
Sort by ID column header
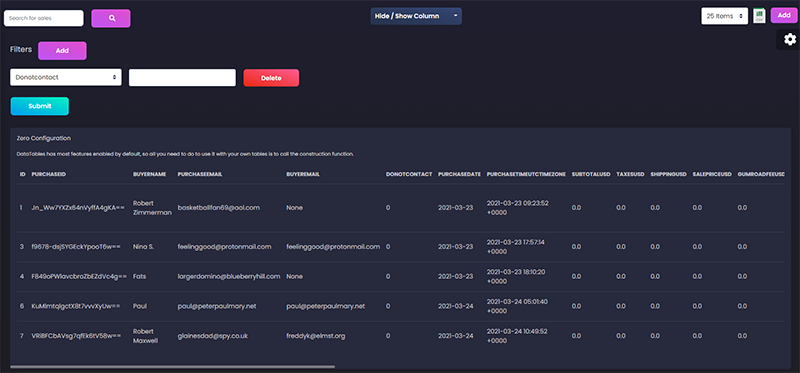(x=22, y=174)
